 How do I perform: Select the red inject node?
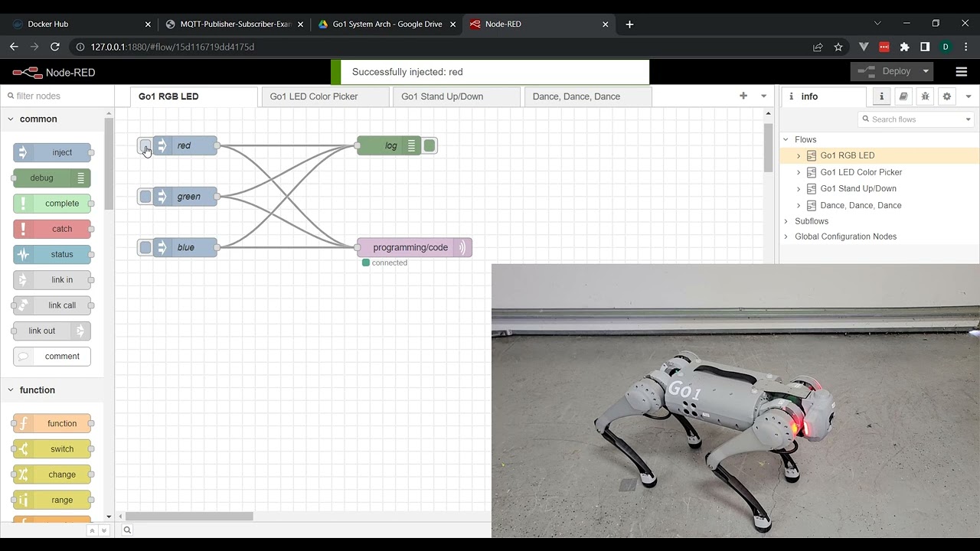point(185,145)
